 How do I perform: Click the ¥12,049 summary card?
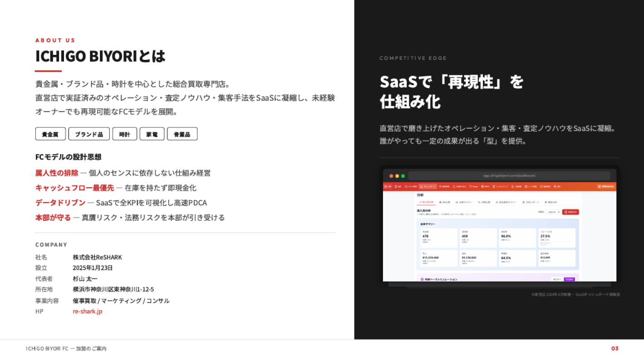[x=557, y=258]
